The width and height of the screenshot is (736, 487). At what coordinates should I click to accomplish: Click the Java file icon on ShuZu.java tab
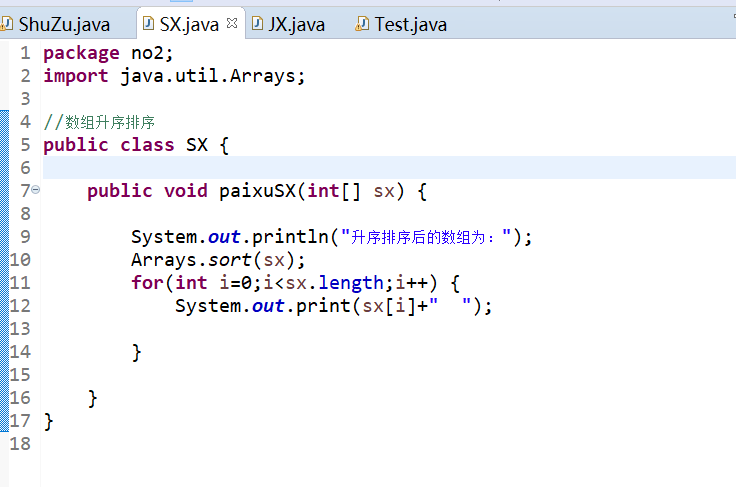pos(6,23)
